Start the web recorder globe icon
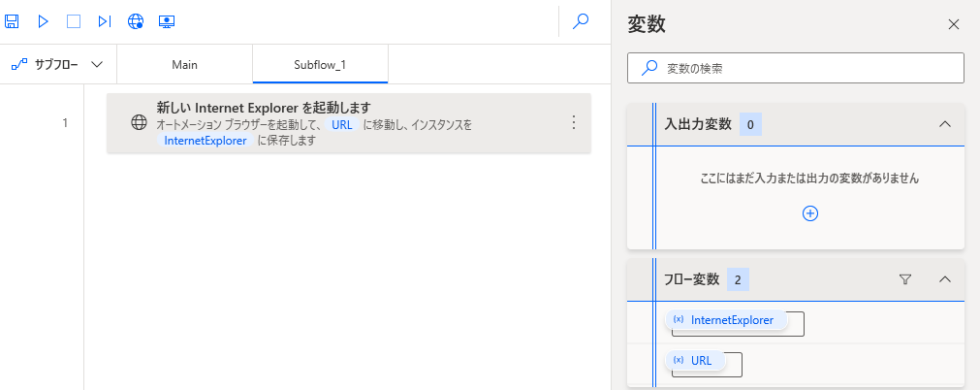 (136, 21)
